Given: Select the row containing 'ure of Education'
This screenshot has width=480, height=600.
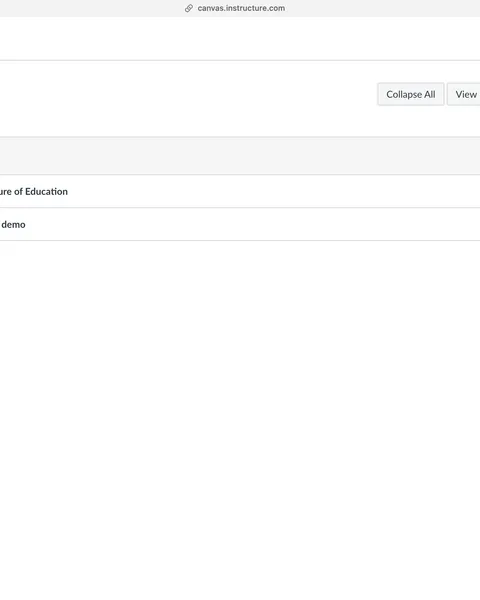Looking at the screenshot, I should [240, 191].
